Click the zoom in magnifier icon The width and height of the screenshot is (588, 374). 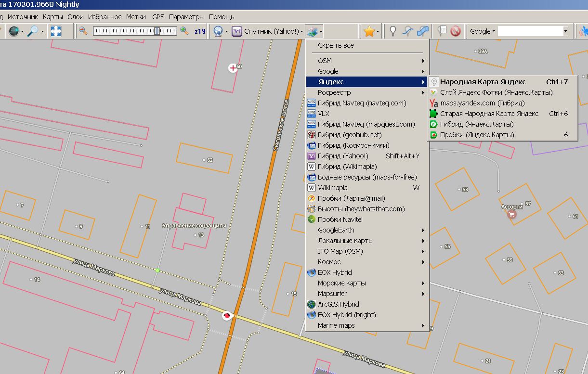(x=184, y=31)
